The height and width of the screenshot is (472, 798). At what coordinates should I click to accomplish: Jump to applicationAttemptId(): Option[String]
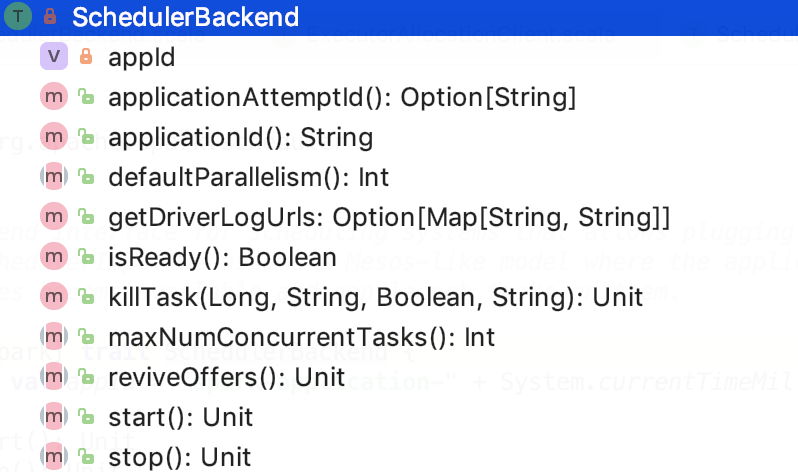tap(342, 97)
